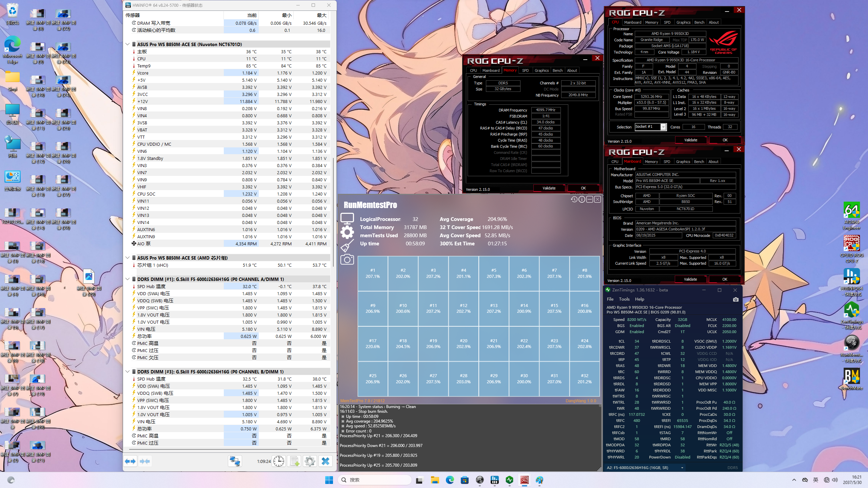Switch to SPD tab in Memory CPU-Z
The width and height of the screenshot is (868, 488).
point(525,70)
